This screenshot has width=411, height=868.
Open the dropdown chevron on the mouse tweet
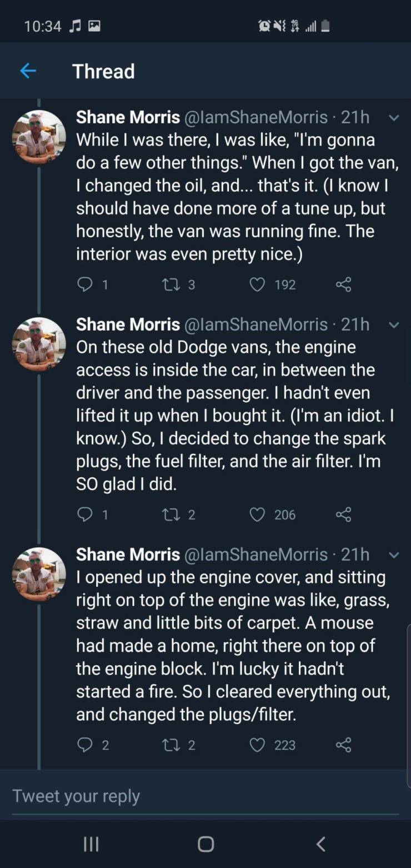click(393, 555)
